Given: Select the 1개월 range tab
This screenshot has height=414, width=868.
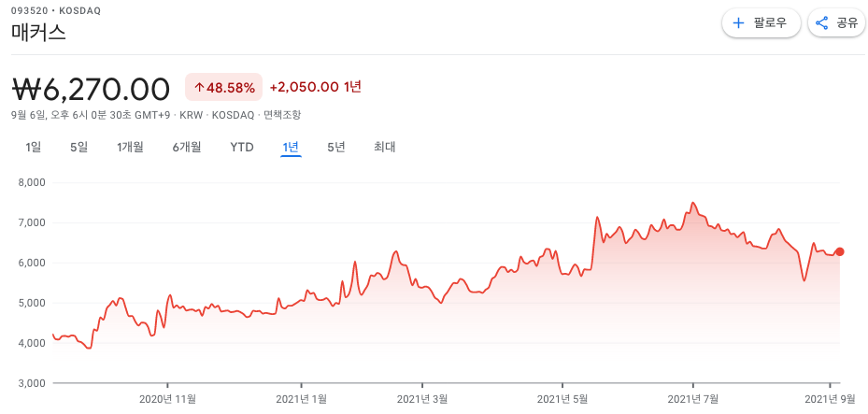Looking at the screenshot, I should point(130,148).
